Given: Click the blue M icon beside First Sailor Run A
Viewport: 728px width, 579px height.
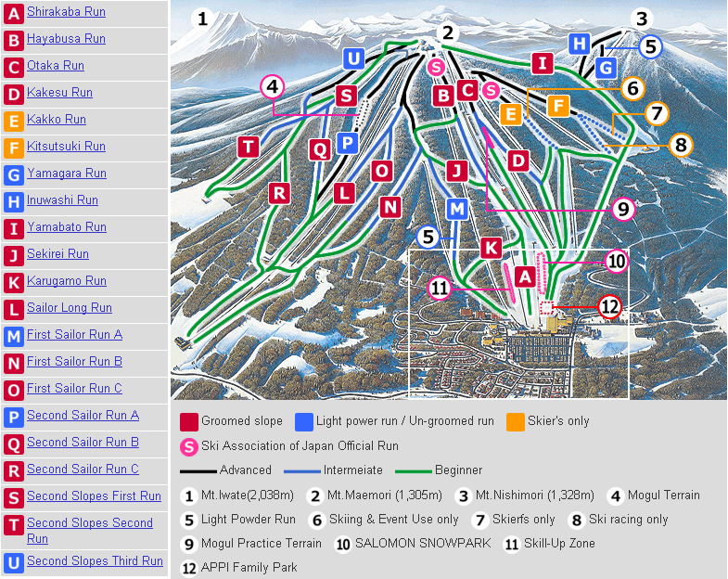Looking at the screenshot, I should coord(13,336).
